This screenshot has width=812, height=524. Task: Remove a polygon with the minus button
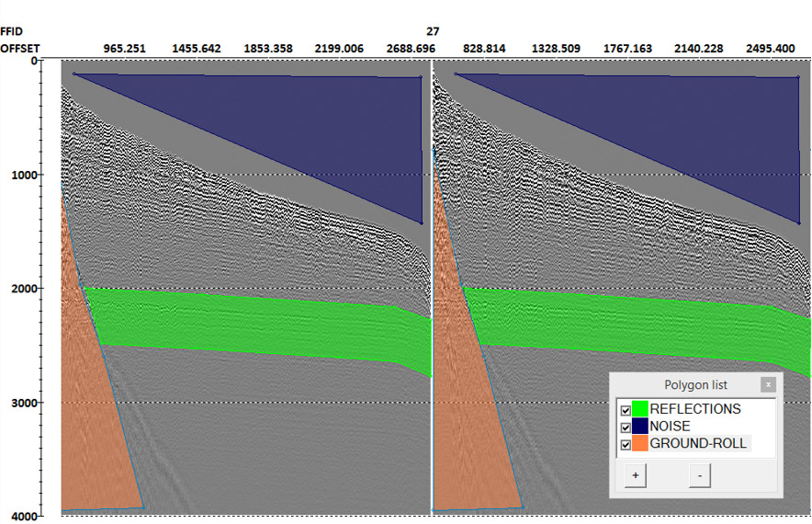pyautogui.click(x=700, y=475)
